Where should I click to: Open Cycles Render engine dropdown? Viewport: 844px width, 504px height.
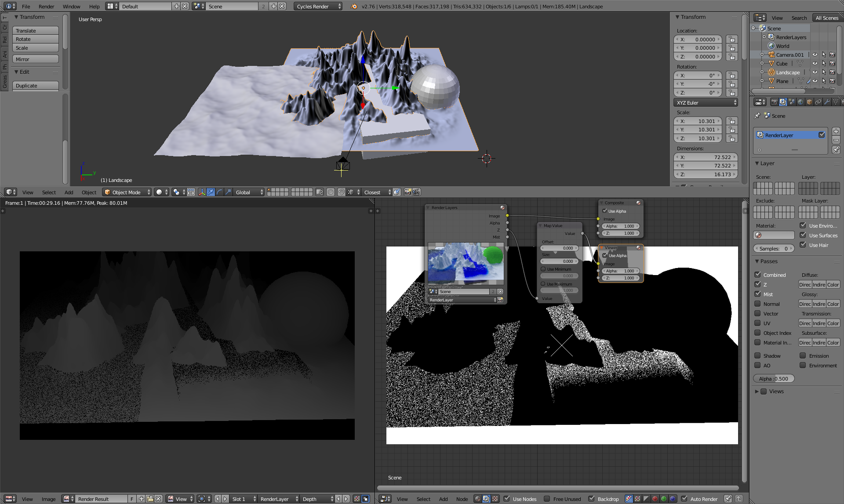click(x=318, y=6)
